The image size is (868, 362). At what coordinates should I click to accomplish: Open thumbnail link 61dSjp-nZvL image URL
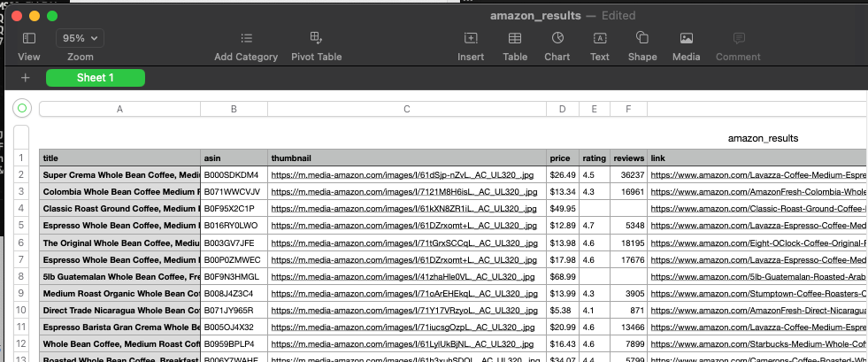click(403, 175)
